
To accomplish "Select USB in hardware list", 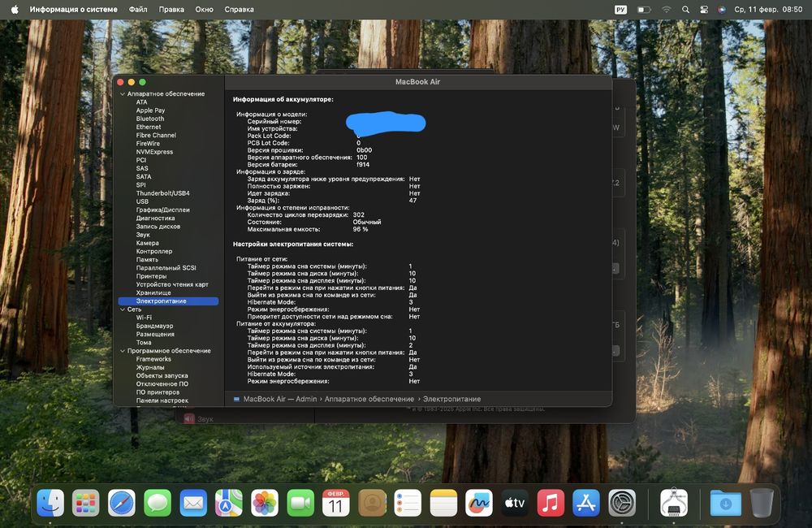I will (x=142, y=201).
